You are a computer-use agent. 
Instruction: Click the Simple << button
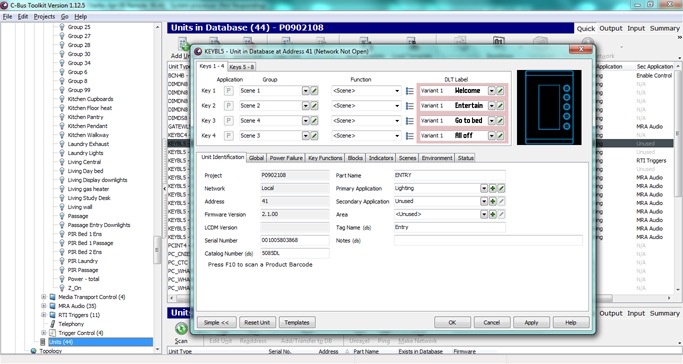216,323
